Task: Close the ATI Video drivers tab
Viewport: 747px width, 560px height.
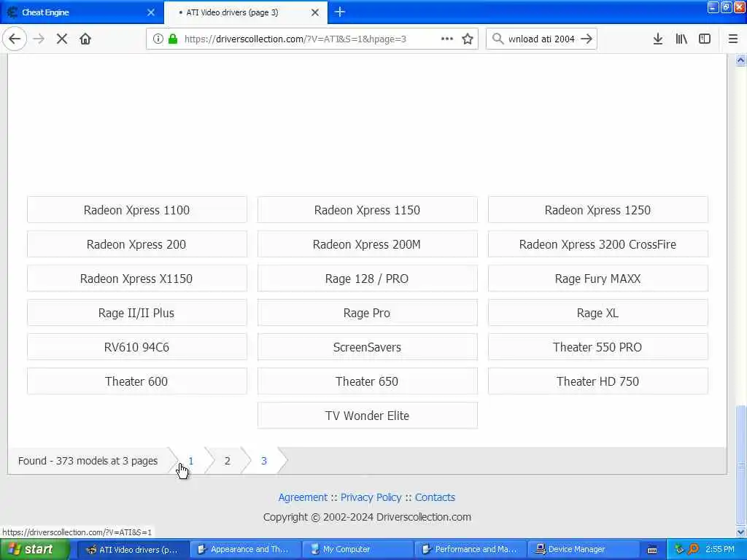Action: [315, 12]
